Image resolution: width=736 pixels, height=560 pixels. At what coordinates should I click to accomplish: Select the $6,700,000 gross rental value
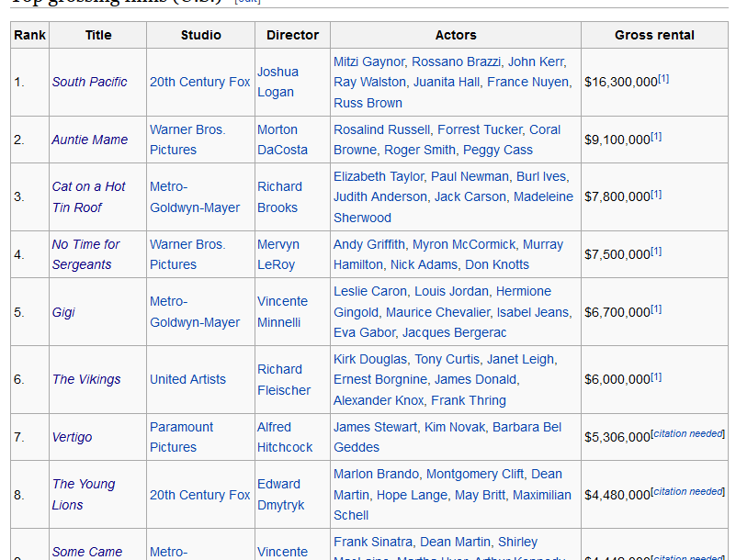tap(617, 312)
